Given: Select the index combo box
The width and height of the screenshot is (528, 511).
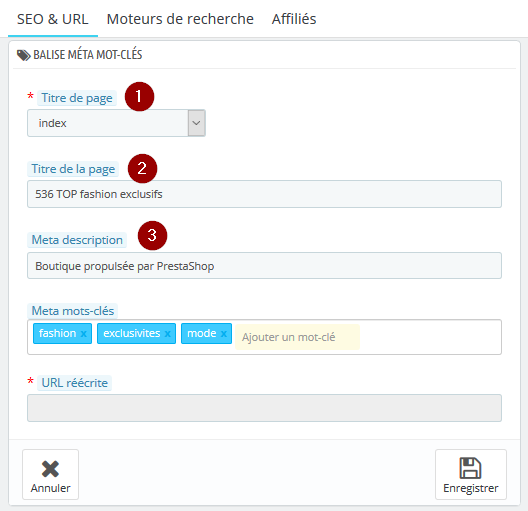Looking at the screenshot, I should coord(116,123).
